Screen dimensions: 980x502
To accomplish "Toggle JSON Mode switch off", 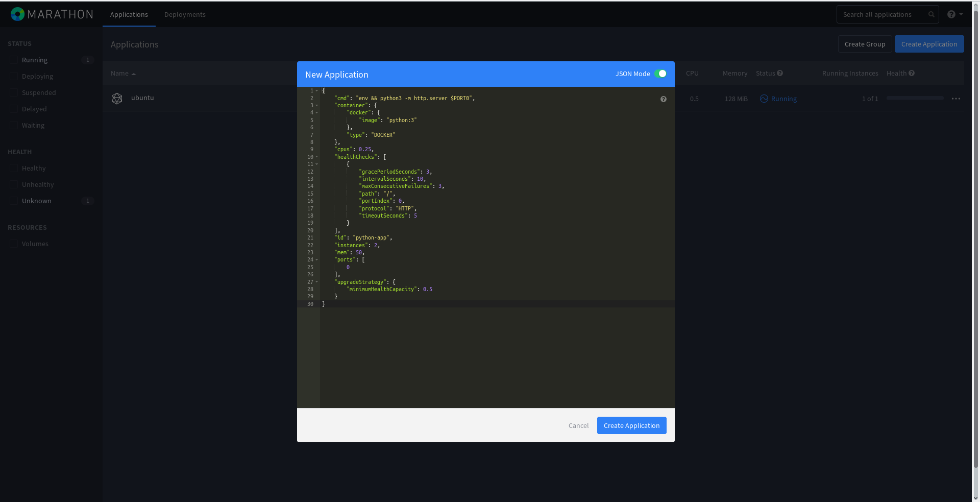I will coord(660,74).
